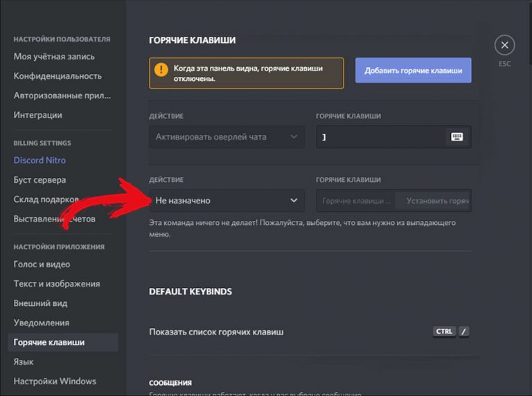Click the yellow warning exclamation icon
The height and width of the screenshot is (396, 532).
(x=161, y=70)
